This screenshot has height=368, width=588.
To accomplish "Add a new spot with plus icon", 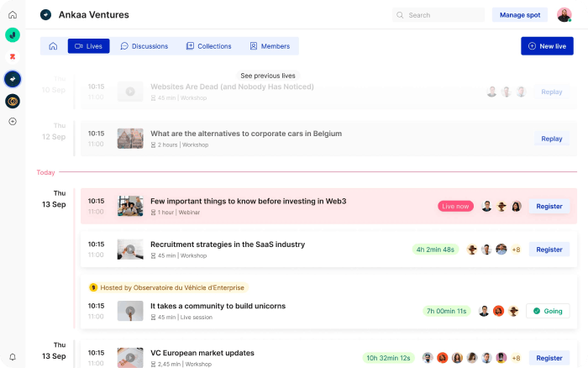I will point(13,122).
